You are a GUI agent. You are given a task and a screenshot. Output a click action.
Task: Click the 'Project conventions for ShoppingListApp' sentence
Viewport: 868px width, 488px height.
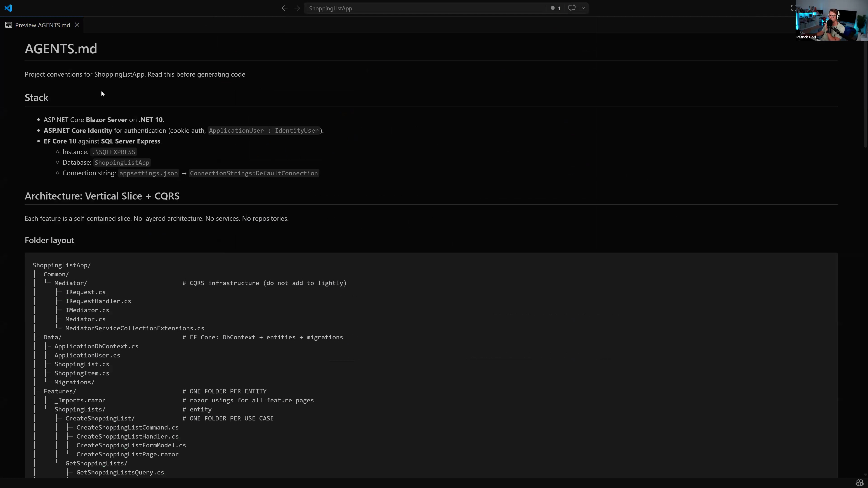[136, 74]
